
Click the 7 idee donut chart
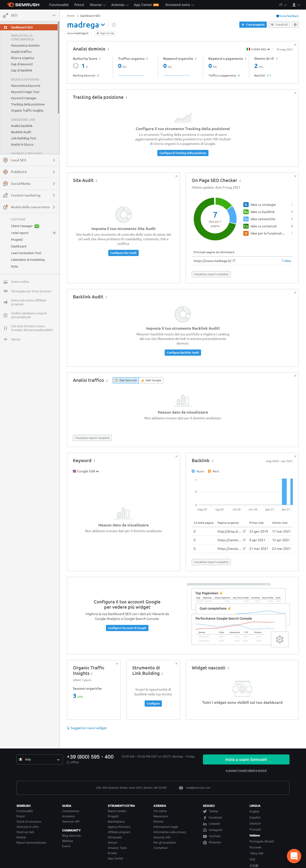pos(215,219)
